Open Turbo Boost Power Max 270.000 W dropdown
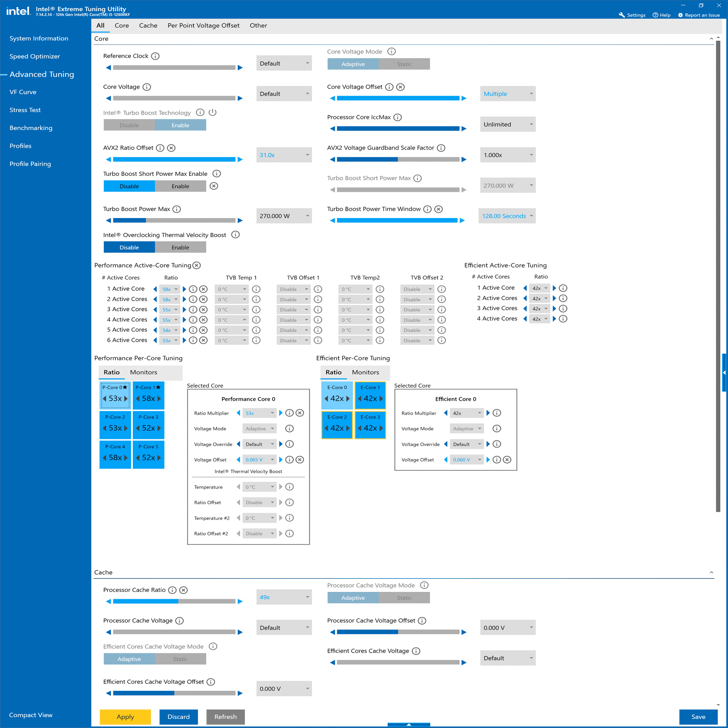 coord(284,216)
